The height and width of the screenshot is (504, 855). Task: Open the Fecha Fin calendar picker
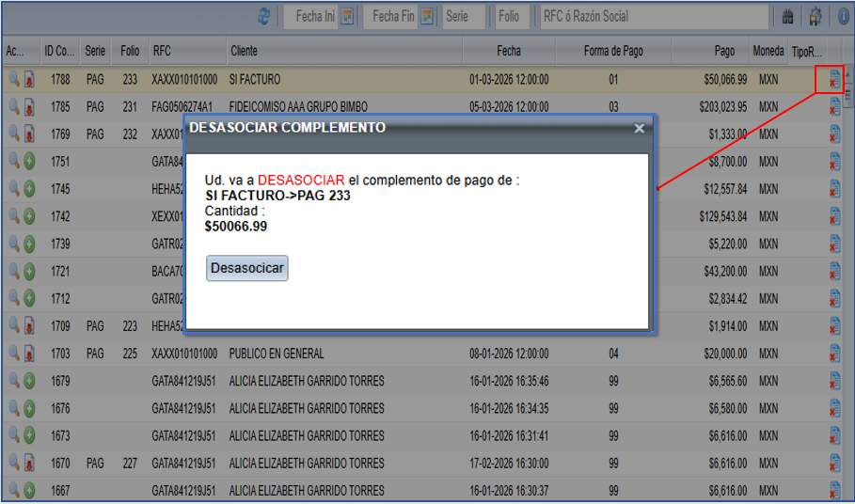[x=427, y=16]
